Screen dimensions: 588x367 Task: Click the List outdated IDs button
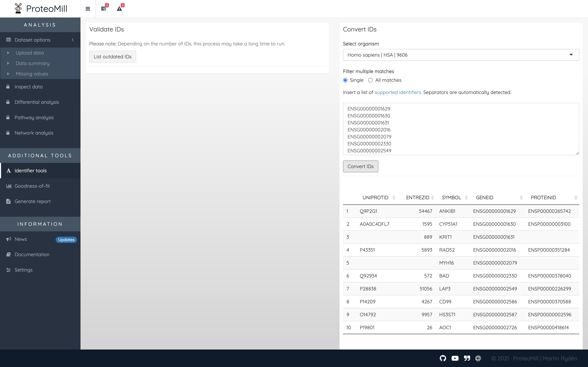point(113,57)
